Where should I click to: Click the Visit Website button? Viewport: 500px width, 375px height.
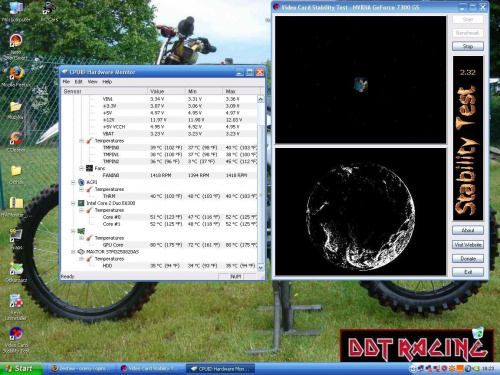pyautogui.click(x=468, y=245)
